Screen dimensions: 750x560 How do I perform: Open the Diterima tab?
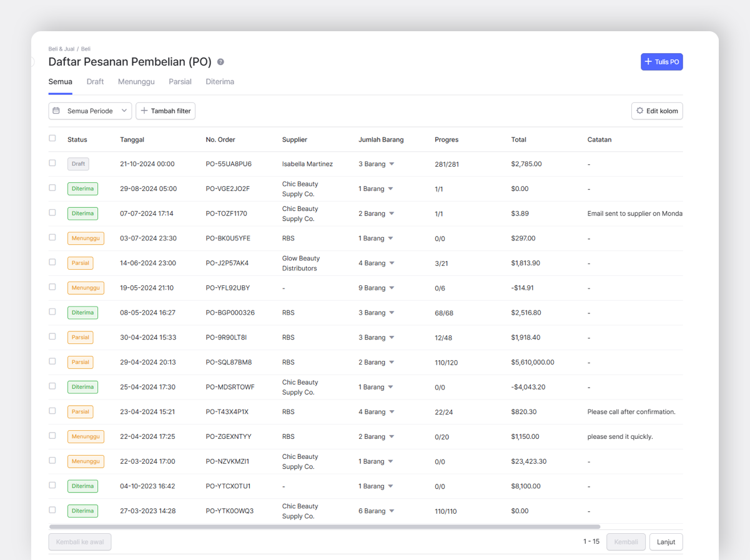220,82
